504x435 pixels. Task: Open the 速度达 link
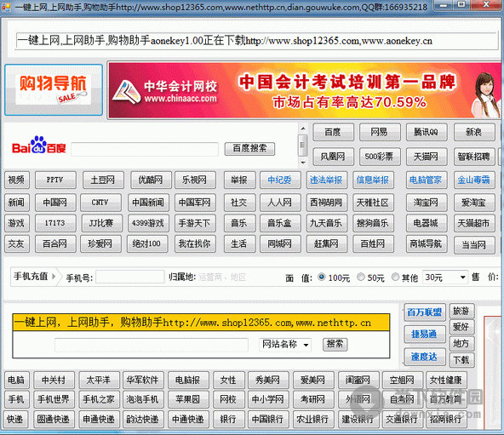[425, 357]
